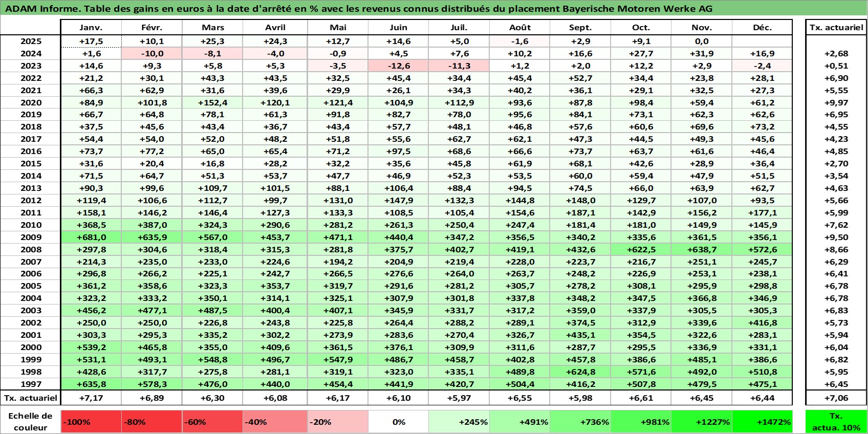Select the 'Nov.' column header
The width and height of the screenshot is (868, 434).
tap(702, 28)
